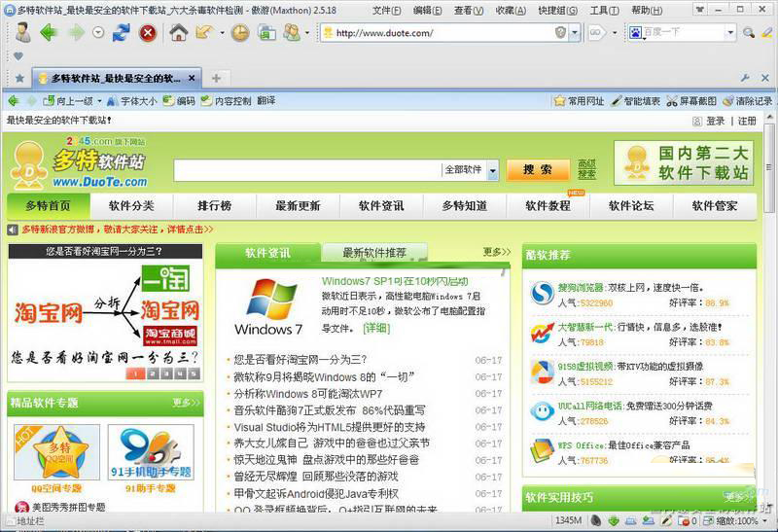Open the 工具(T) menu

604,10
